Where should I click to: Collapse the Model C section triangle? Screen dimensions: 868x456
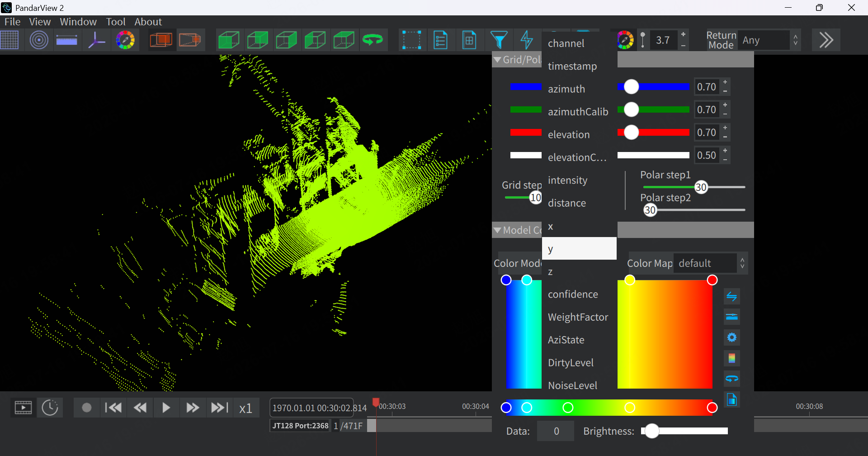pos(497,230)
